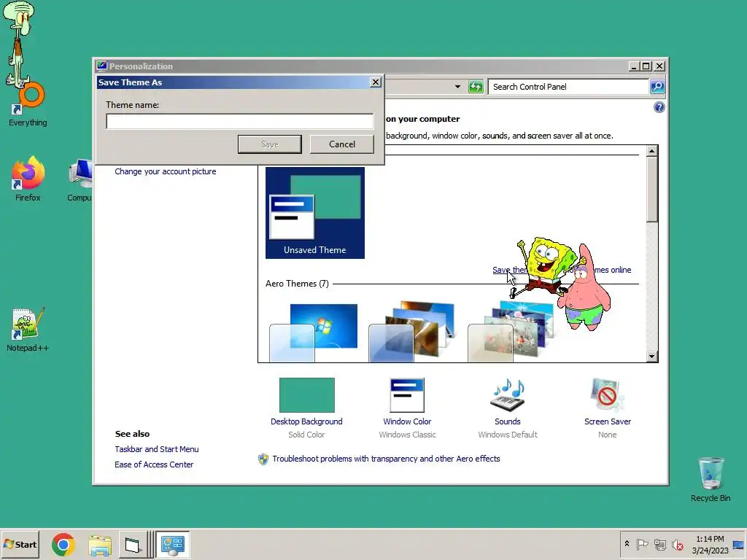747x560 pixels.
Task: Click the Desktop Background link text
Action: click(x=306, y=421)
